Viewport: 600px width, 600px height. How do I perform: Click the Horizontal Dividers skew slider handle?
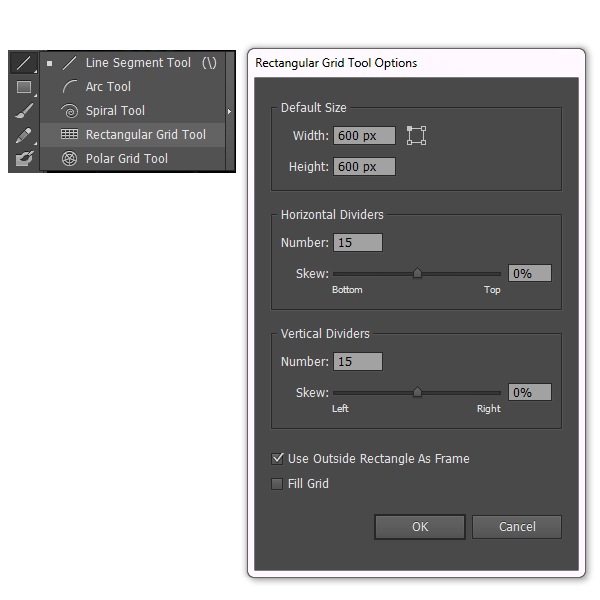(417, 273)
